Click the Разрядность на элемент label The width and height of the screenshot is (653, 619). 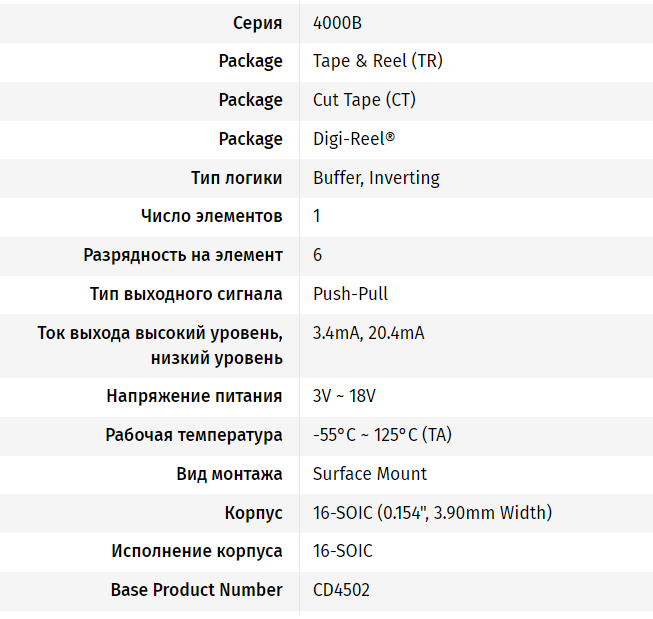(183, 255)
